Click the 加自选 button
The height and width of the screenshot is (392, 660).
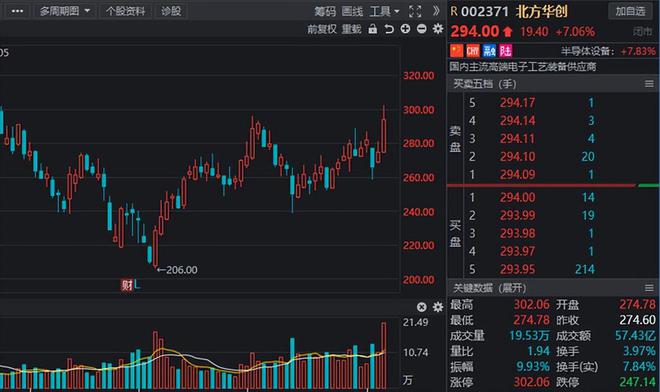tap(630, 11)
